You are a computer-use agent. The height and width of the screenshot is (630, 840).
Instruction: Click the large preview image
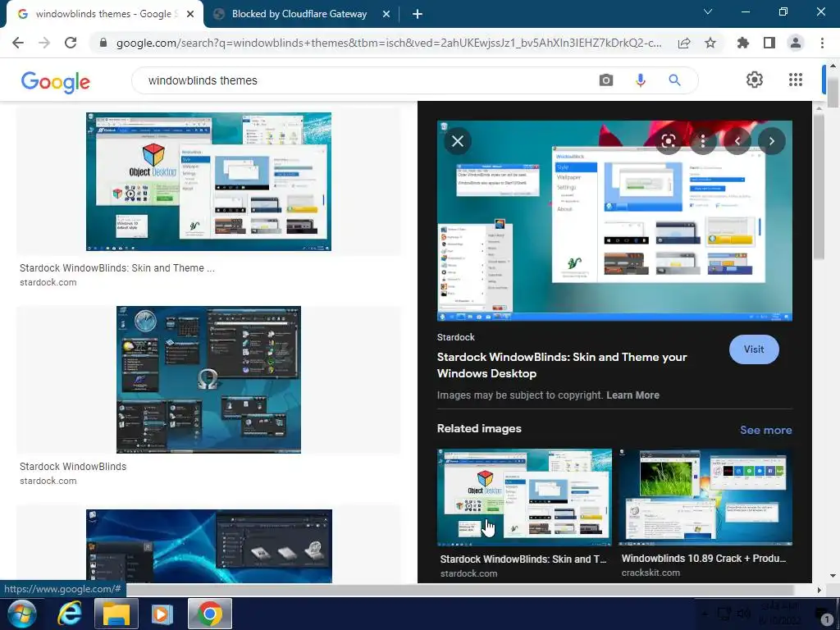pyautogui.click(x=614, y=221)
